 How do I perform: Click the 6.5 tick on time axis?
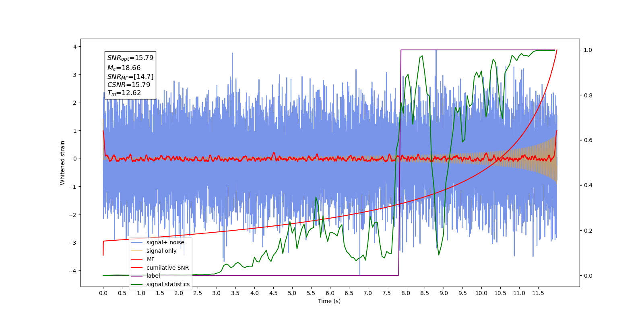349,293
